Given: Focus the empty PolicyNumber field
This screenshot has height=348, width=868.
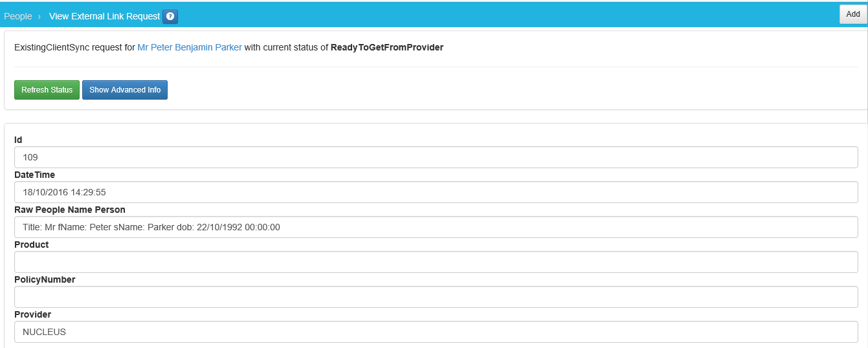Looking at the screenshot, I should click(x=436, y=297).
